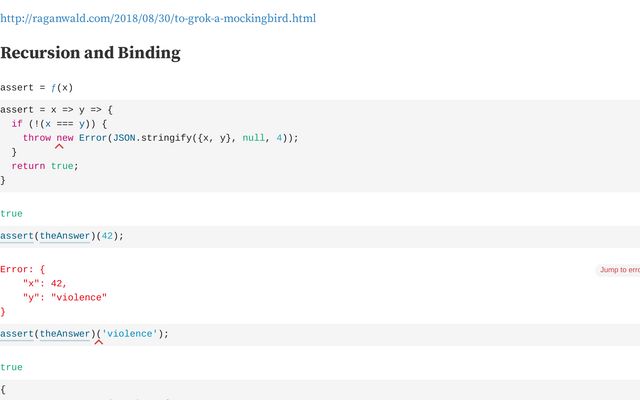
Task: Click the 'true' output below the 'violence' cell
Action: [x=11, y=367]
